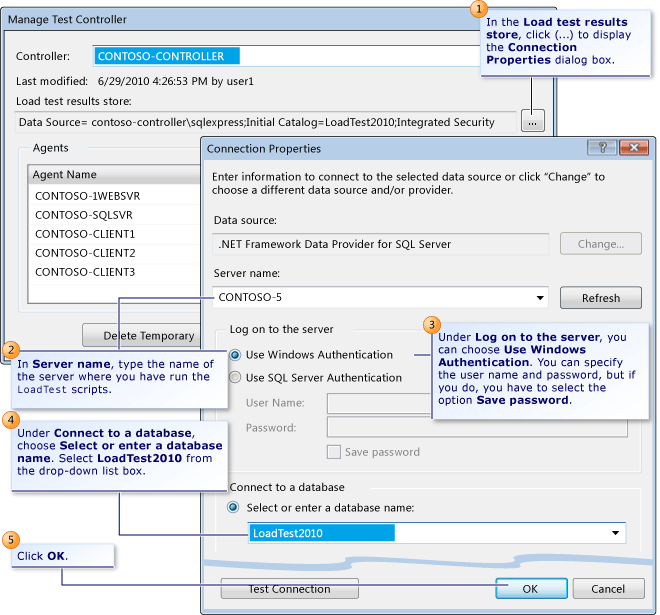Click the Controller name field

286,56
